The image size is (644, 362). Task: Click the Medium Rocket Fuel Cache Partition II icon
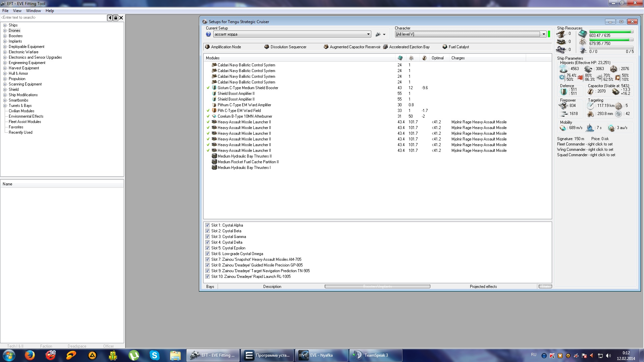(214, 162)
